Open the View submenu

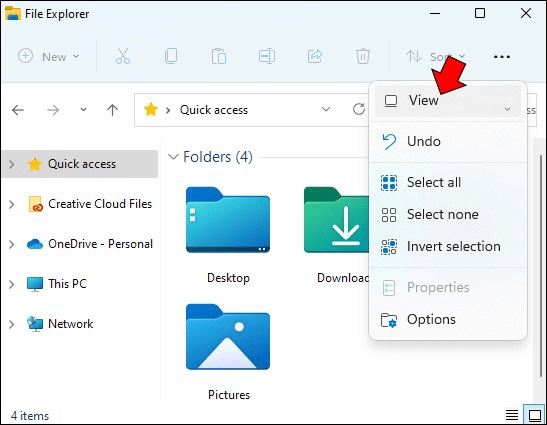[x=448, y=101]
